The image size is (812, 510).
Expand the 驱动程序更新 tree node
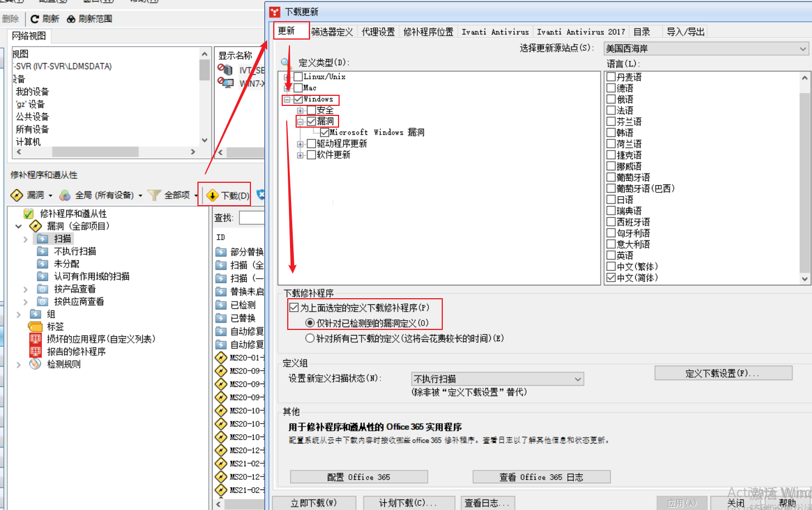click(301, 144)
